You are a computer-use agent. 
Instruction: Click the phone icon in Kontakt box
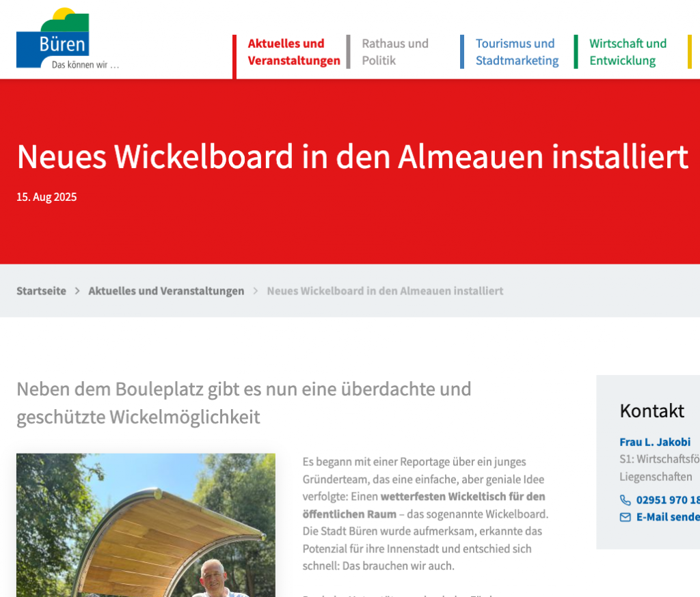625,500
